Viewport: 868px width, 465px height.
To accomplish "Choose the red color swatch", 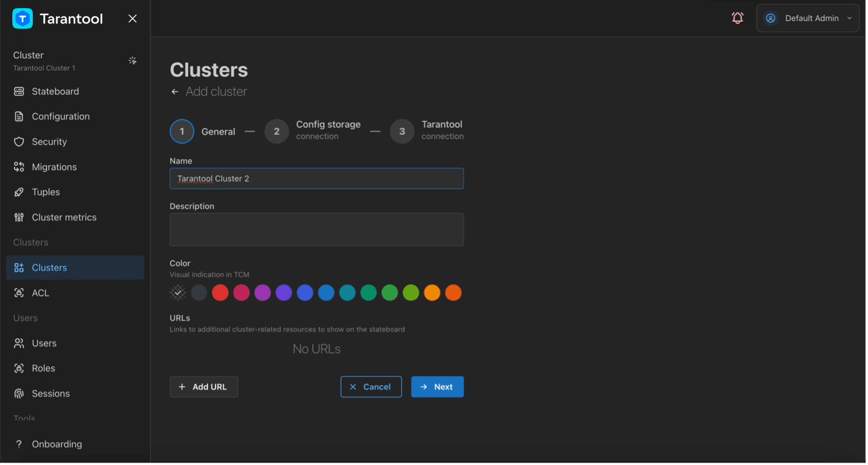I will [x=220, y=293].
